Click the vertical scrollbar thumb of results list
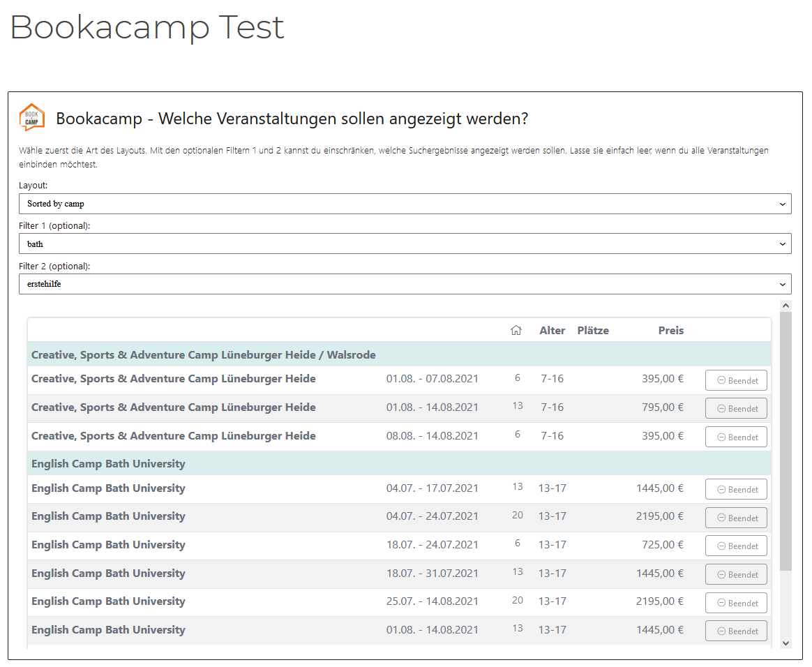 point(785,441)
